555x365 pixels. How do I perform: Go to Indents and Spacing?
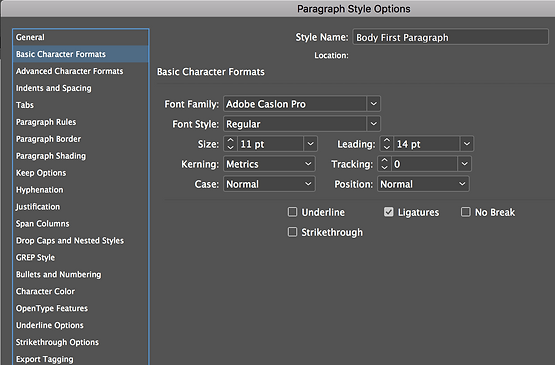click(x=81, y=88)
